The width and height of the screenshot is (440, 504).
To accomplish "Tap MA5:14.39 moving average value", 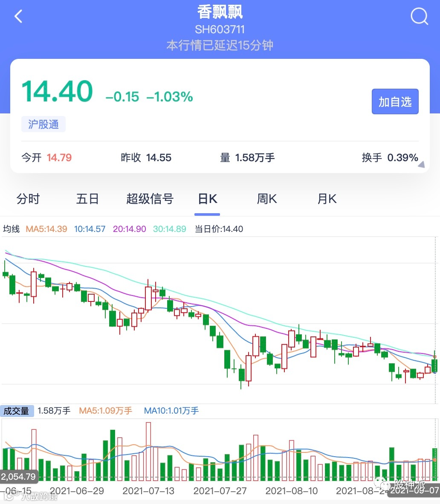I will click(x=46, y=229).
